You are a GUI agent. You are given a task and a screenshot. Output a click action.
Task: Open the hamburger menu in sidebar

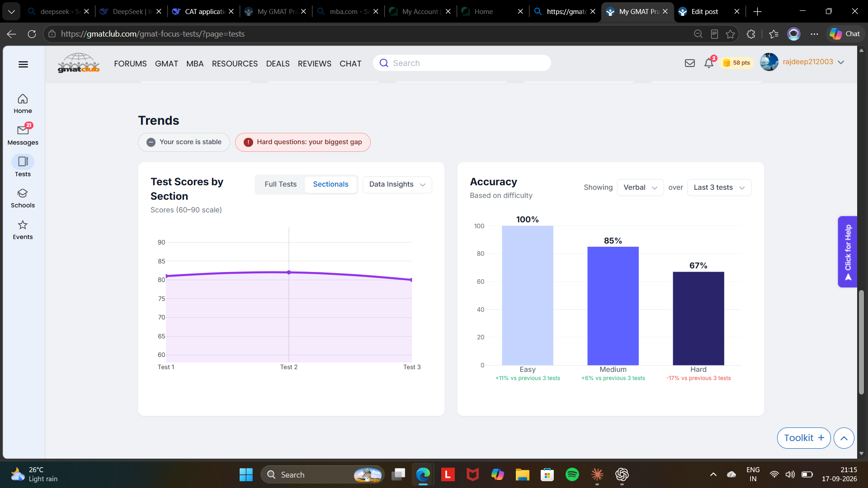click(23, 65)
